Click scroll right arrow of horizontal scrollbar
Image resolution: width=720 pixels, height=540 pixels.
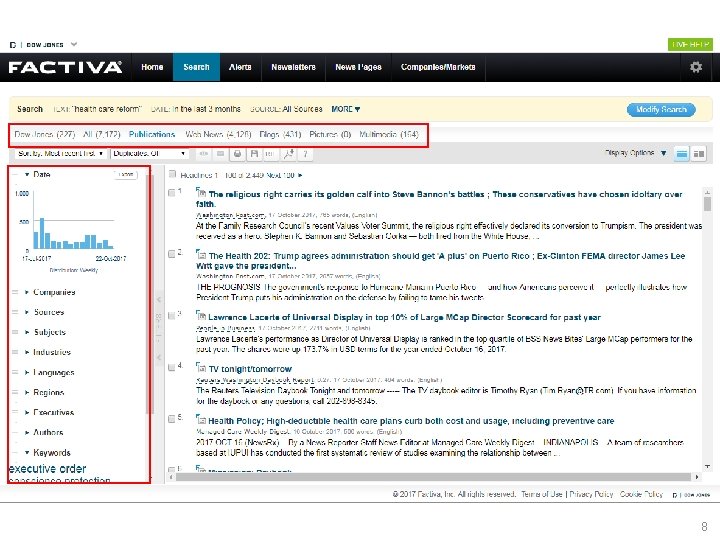[697, 477]
